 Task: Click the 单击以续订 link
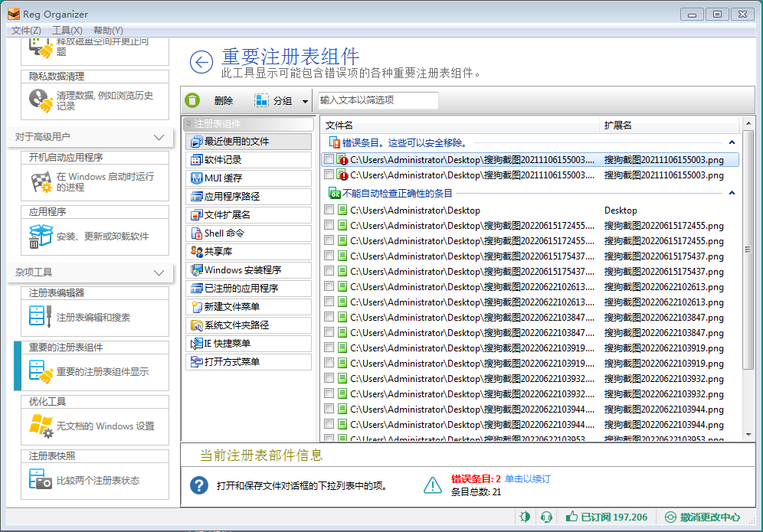tap(527, 479)
